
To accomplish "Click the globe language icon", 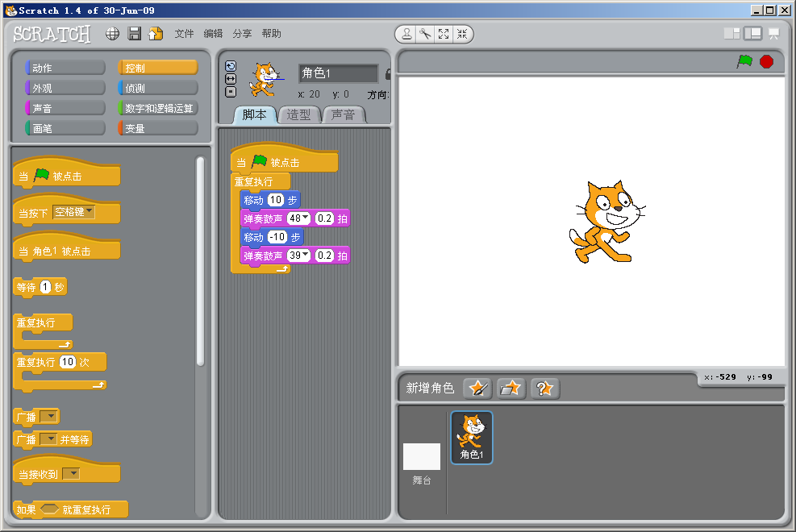I will 112,34.
